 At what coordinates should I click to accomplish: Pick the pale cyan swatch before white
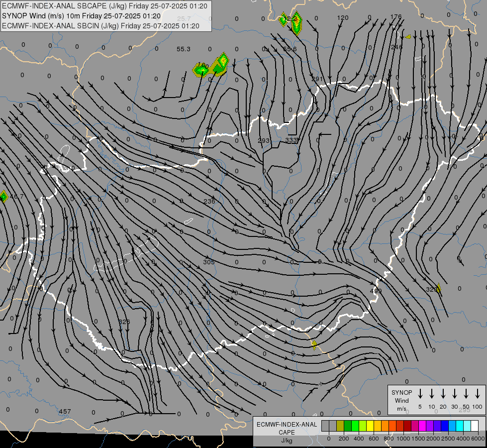pyautogui.click(x=467, y=426)
